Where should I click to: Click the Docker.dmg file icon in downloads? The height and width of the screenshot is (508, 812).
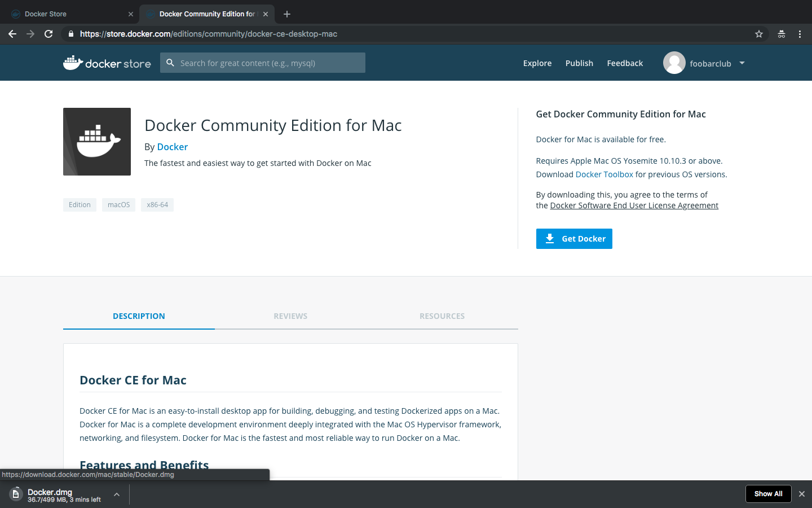pos(16,494)
